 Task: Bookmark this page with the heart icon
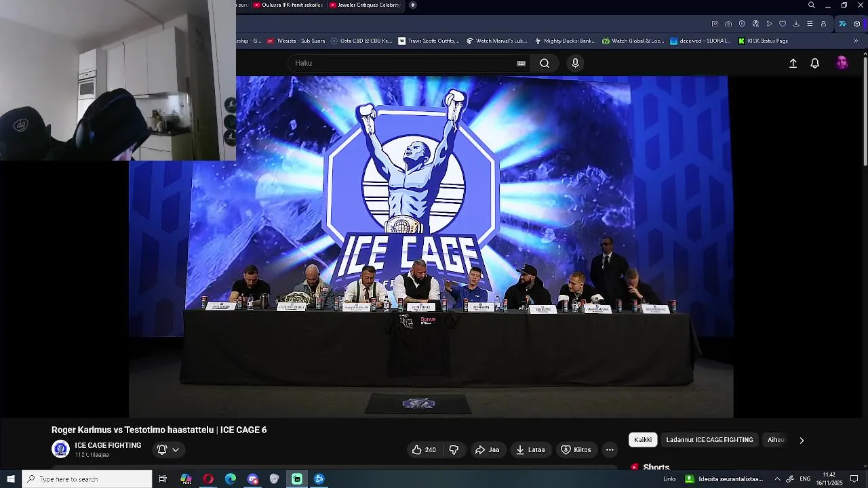point(783,24)
